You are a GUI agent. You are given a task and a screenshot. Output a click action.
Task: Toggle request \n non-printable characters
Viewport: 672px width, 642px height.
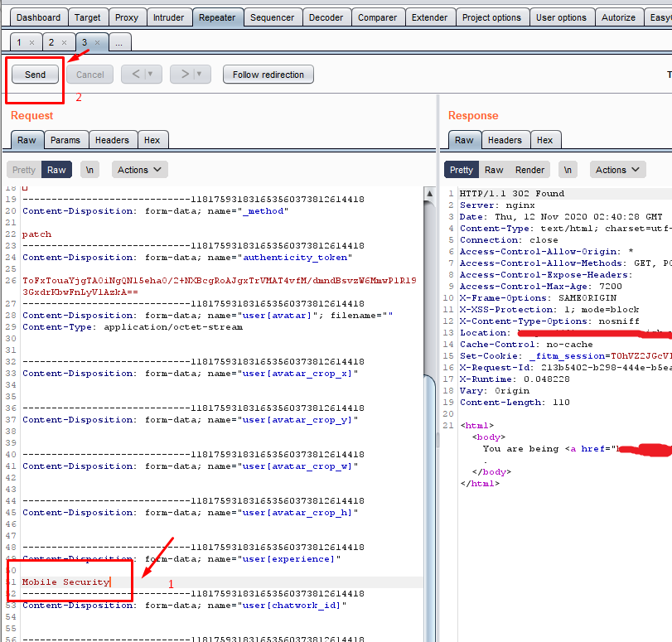[89, 170]
